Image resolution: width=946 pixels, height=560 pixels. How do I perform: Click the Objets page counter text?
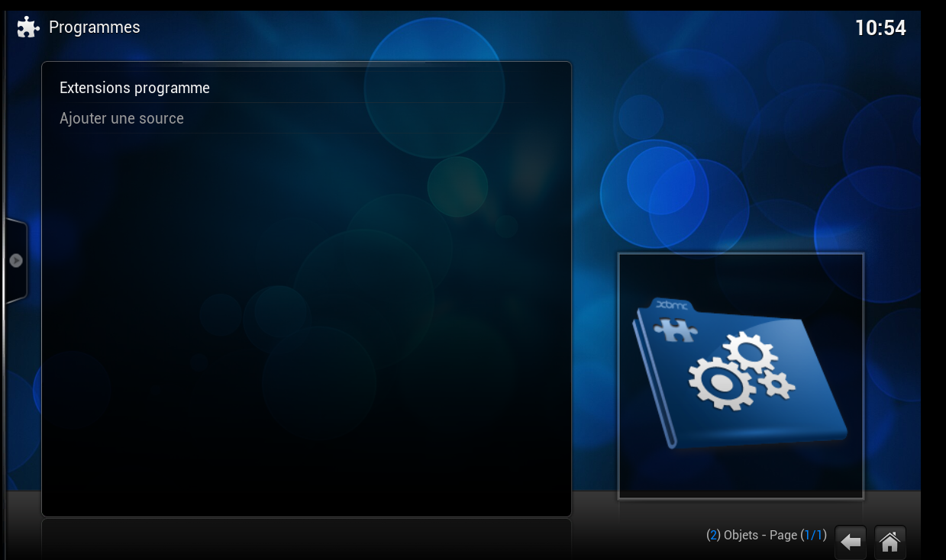point(767,535)
